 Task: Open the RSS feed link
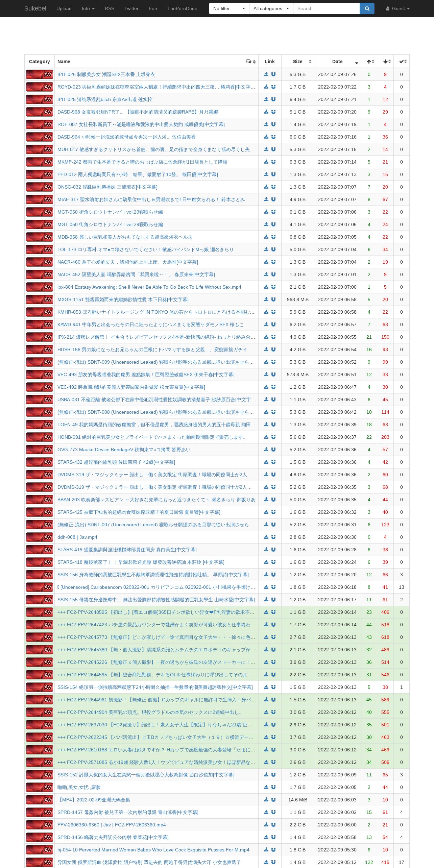tap(110, 8)
